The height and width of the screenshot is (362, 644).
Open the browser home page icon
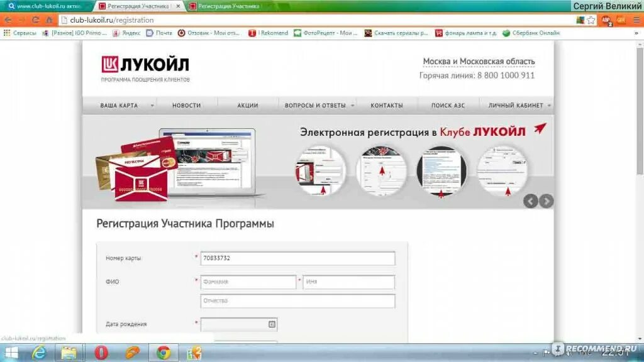[x=49, y=20]
